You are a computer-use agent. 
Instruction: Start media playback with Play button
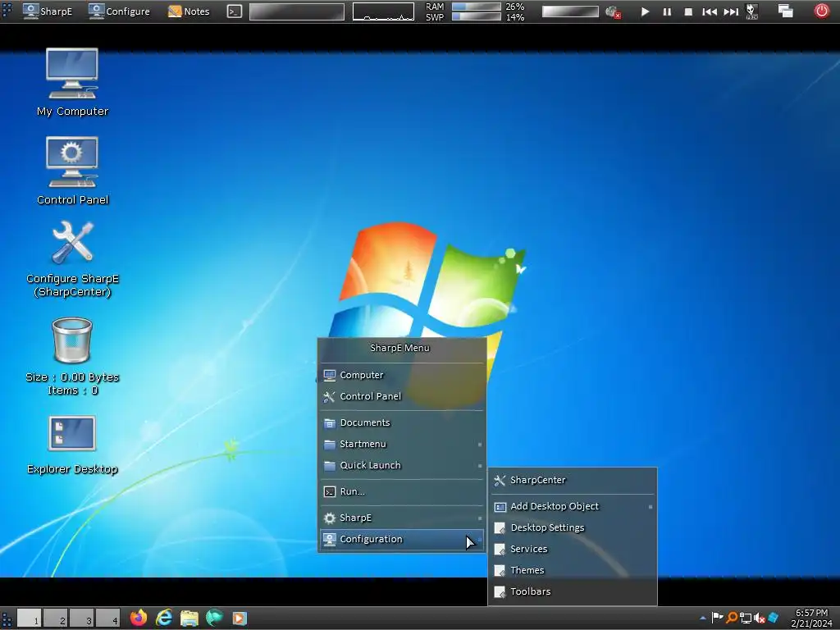(645, 11)
